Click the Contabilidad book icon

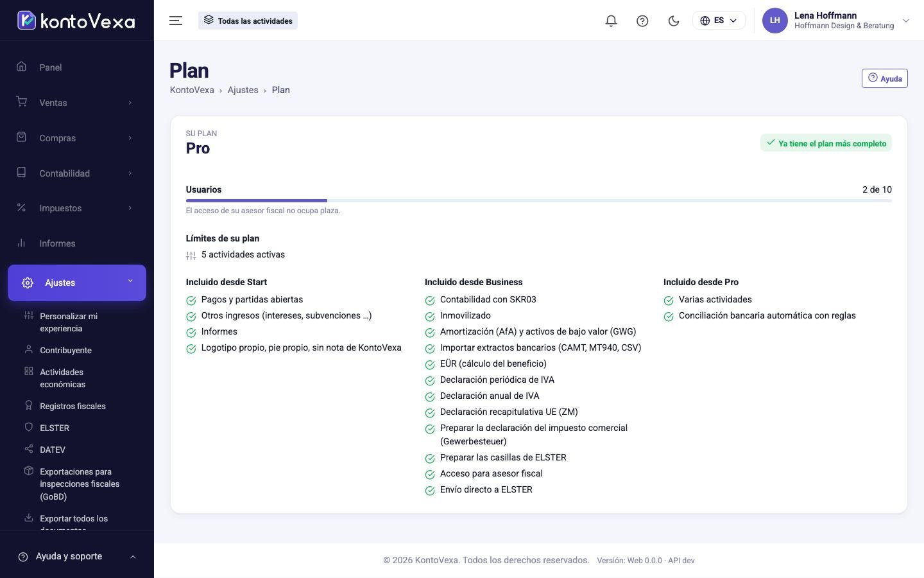pos(22,172)
